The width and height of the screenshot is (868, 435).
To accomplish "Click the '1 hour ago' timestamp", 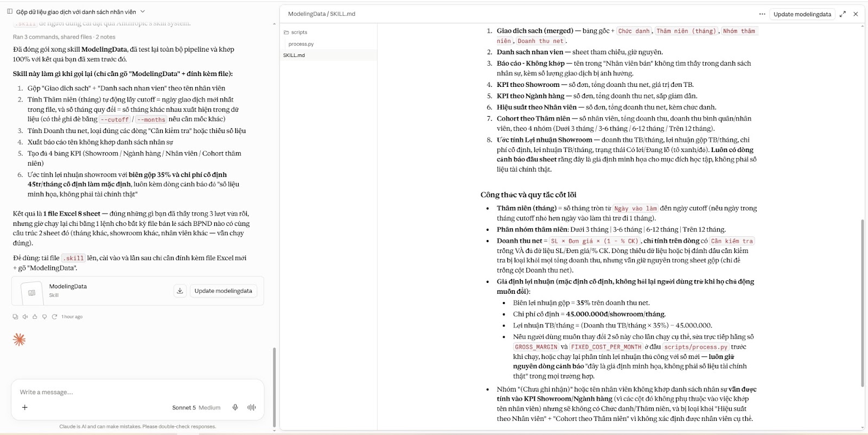I will [x=72, y=317].
